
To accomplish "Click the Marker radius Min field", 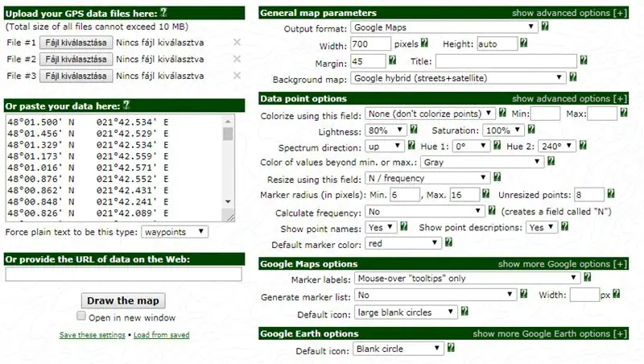I will click(x=405, y=195).
